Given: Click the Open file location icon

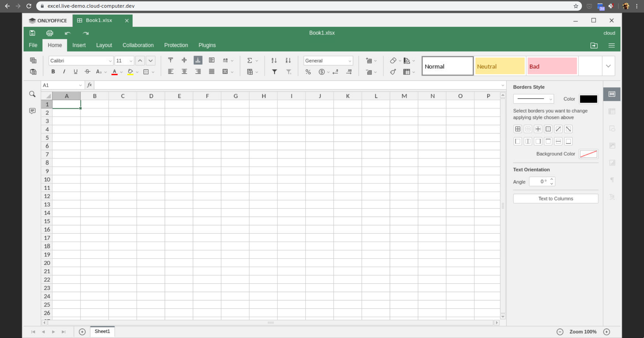Looking at the screenshot, I should [594, 45].
